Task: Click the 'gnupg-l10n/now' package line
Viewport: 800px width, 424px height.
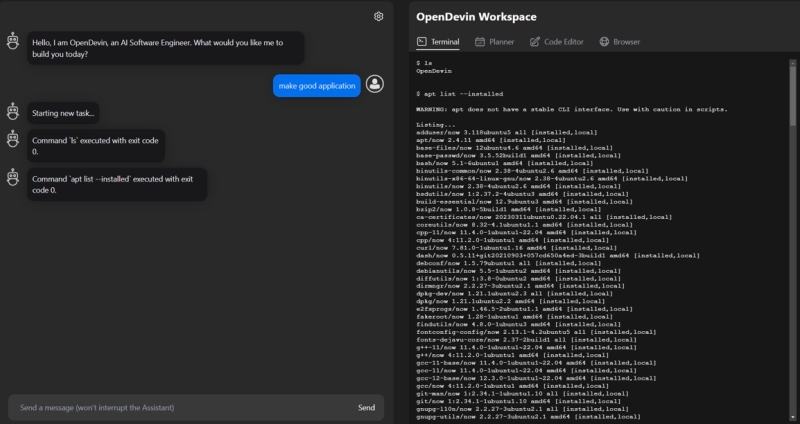Action: tap(524, 409)
